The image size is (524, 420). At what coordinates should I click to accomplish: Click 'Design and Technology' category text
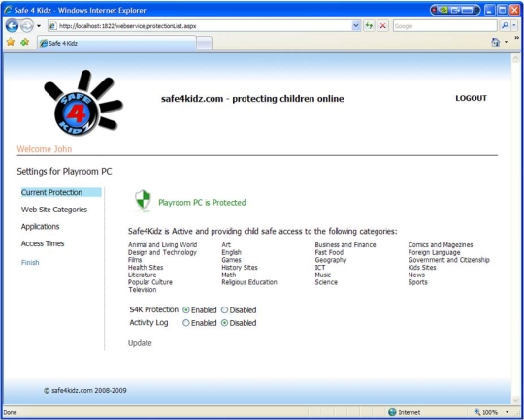tap(162, 252)
